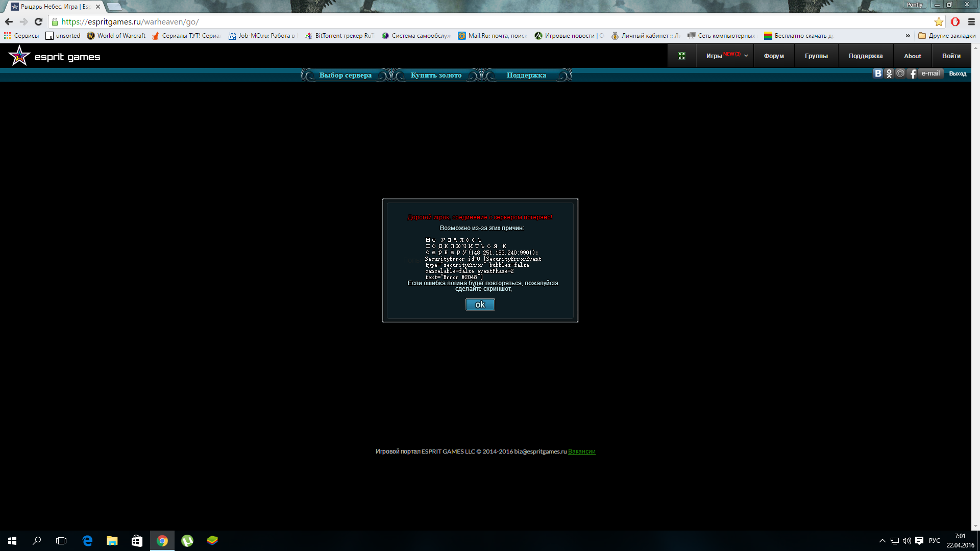Open the Форум menu item
The image size is (980, 551).
773,56
